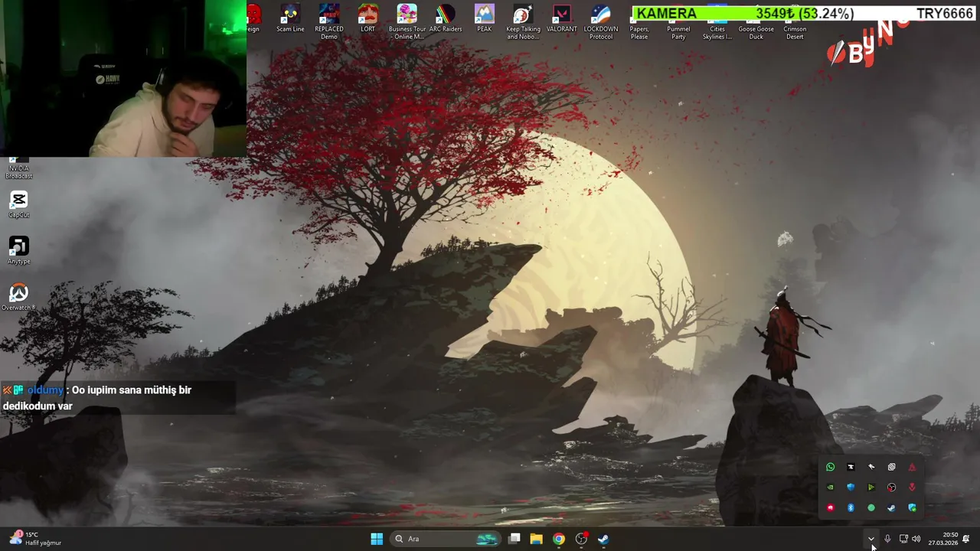Click the Bluetooth tray icon
Viewport: 980px width, 551px height.
851,507
